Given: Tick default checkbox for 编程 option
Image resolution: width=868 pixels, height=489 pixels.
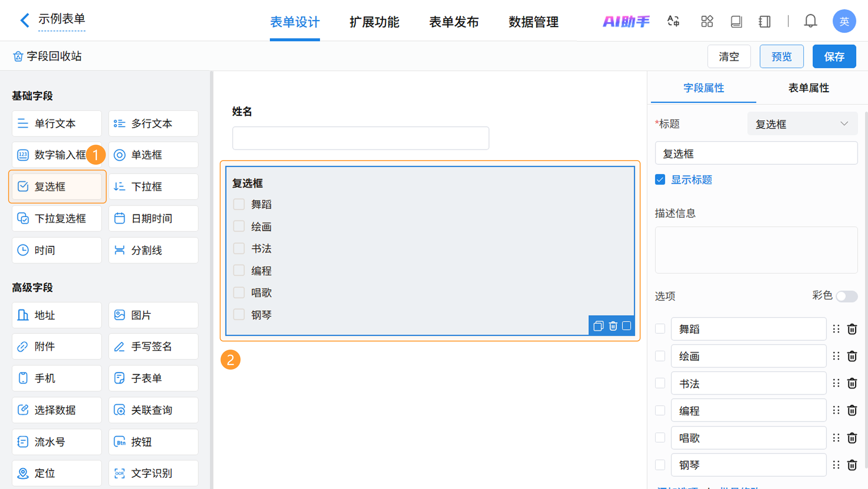Looking at the screenshot, I should (660, 411).
